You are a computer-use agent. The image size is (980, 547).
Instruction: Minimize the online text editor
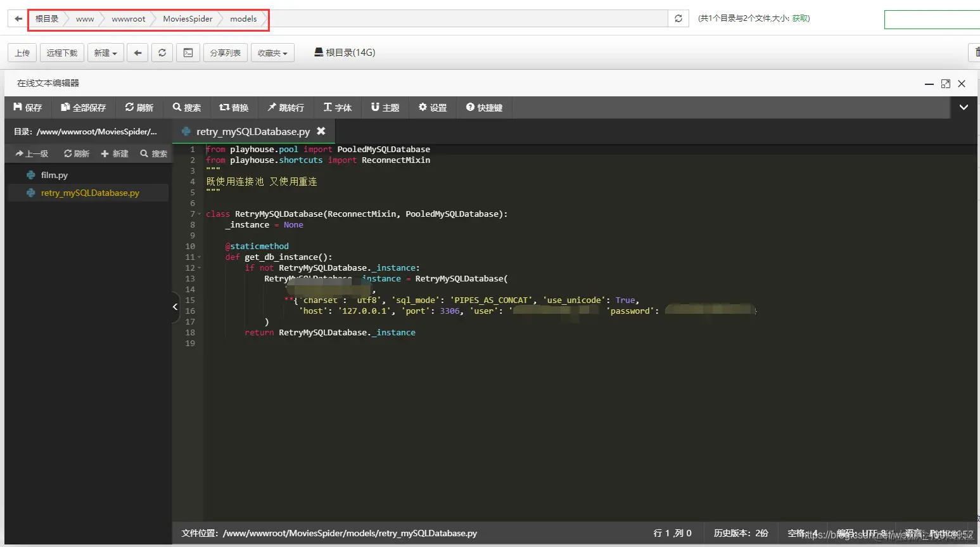(929, 84)
